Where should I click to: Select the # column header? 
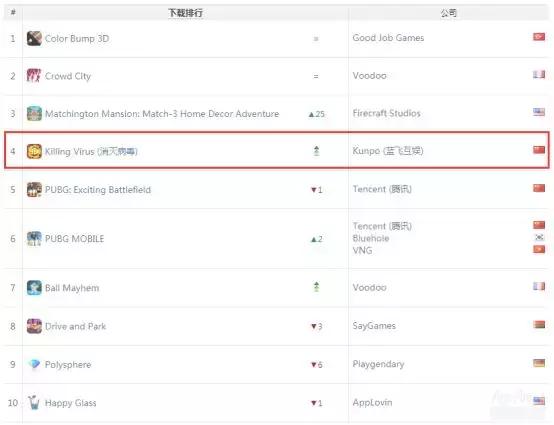click(13, 13)
